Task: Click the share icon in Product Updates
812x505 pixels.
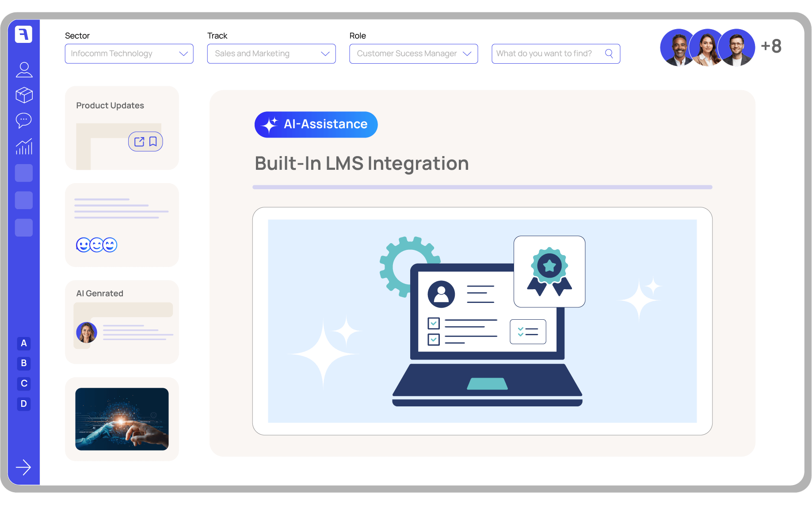Action: (x=139, y=142)
